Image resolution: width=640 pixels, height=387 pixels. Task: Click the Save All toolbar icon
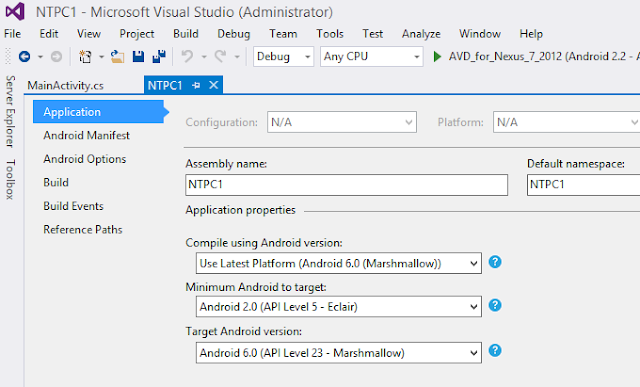pyautogui.click(x=159, y=56)
